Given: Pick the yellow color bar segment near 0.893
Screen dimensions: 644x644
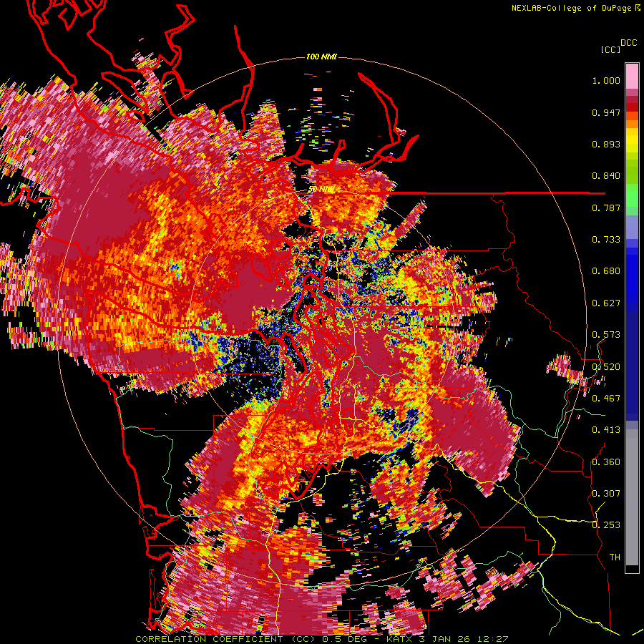Looking at the screenshot, I should tap(632, 140).
